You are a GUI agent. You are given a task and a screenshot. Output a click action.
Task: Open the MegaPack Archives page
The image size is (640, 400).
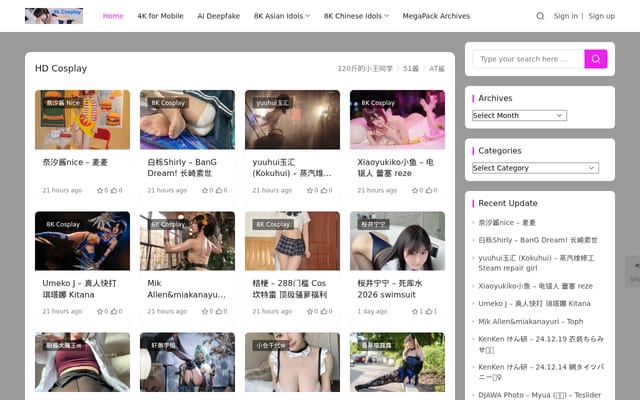click(x=436, y=16)
